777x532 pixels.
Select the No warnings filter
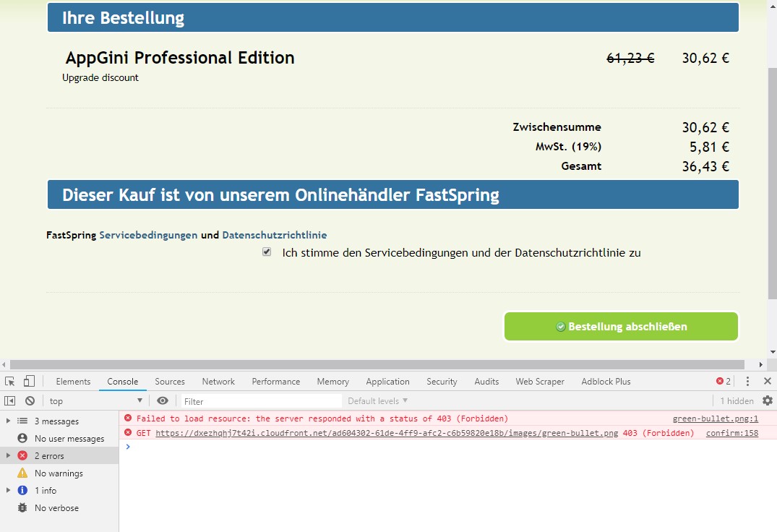point(59,473)
